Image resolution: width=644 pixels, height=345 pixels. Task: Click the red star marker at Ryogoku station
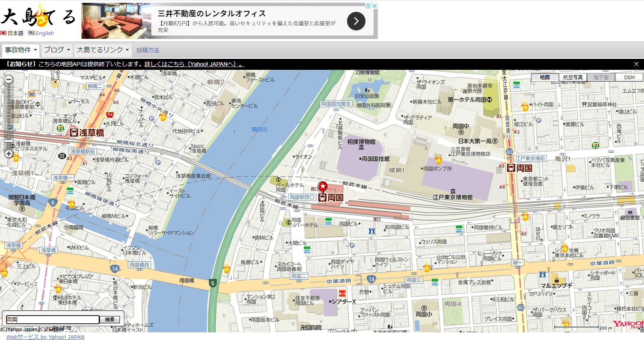[x=323, y=187]
